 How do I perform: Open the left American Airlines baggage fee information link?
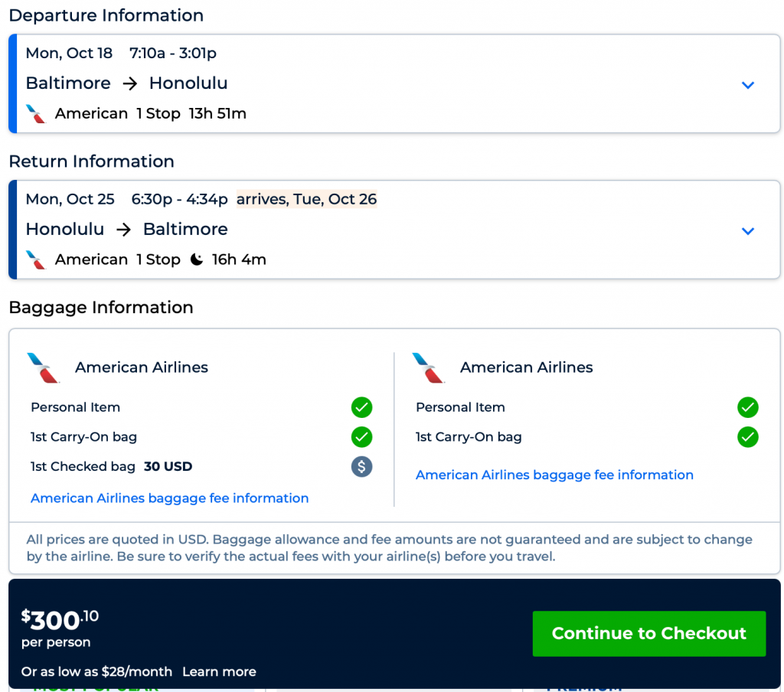point(169,498)
